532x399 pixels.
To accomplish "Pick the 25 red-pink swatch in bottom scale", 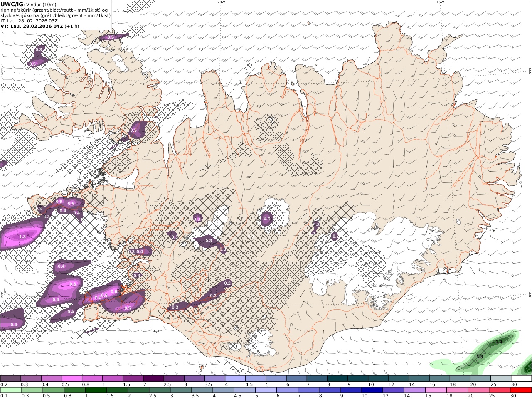I will pyautogui.click(x=499, y=390).
